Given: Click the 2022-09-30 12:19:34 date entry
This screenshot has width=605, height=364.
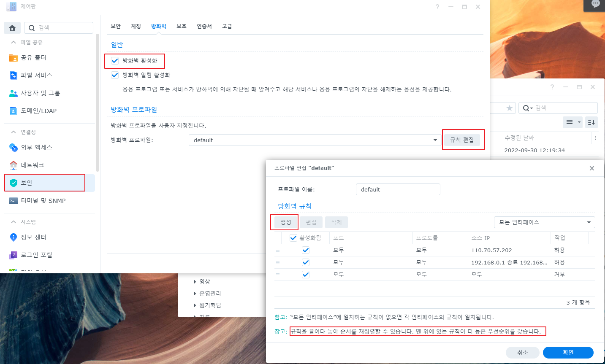Looking at the screenshot, I should pyautogui.click(x=534, y=150).
